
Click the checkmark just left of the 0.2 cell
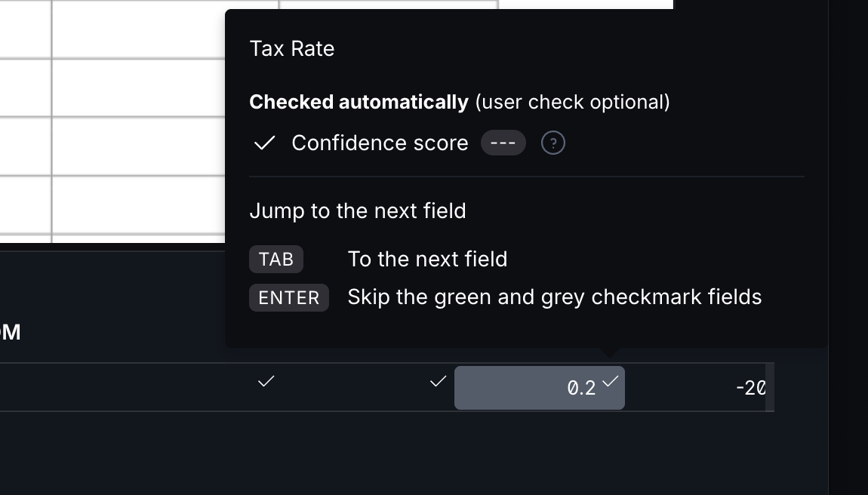click(x=438, y=382)
